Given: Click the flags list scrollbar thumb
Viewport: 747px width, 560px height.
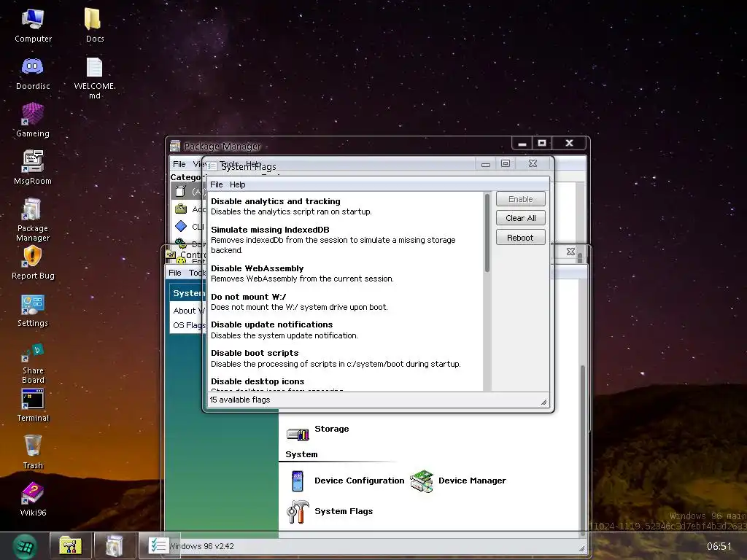Looking at the screenshot, I should click(487, 233).
